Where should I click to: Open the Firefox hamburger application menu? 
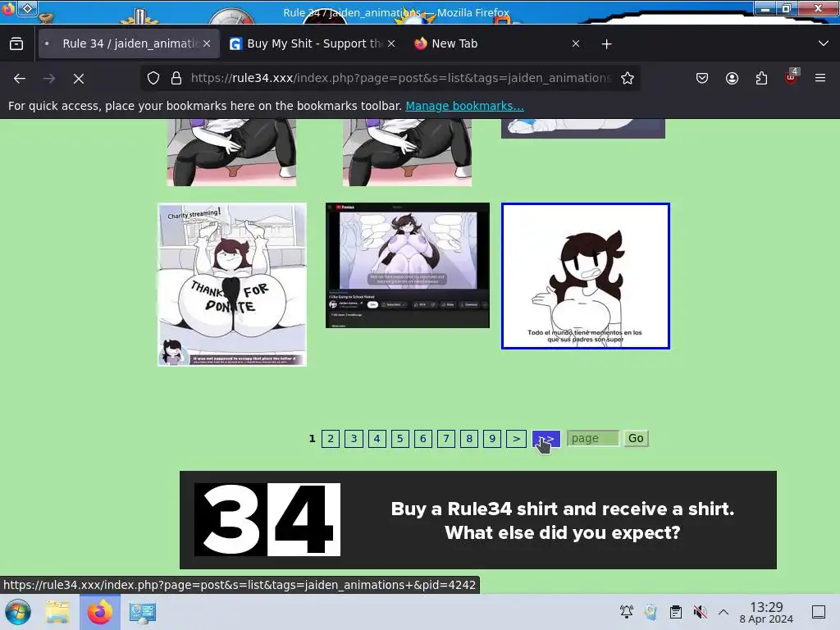[x=820, y=78]
